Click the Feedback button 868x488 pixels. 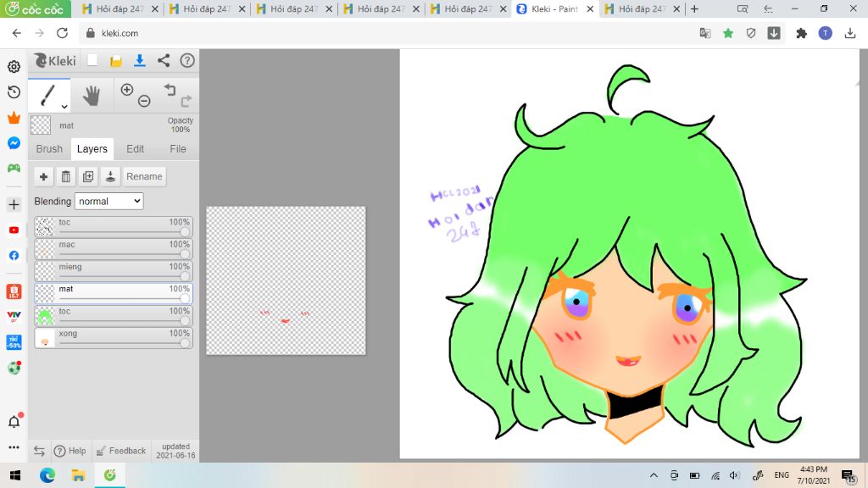tap(120, 451)
